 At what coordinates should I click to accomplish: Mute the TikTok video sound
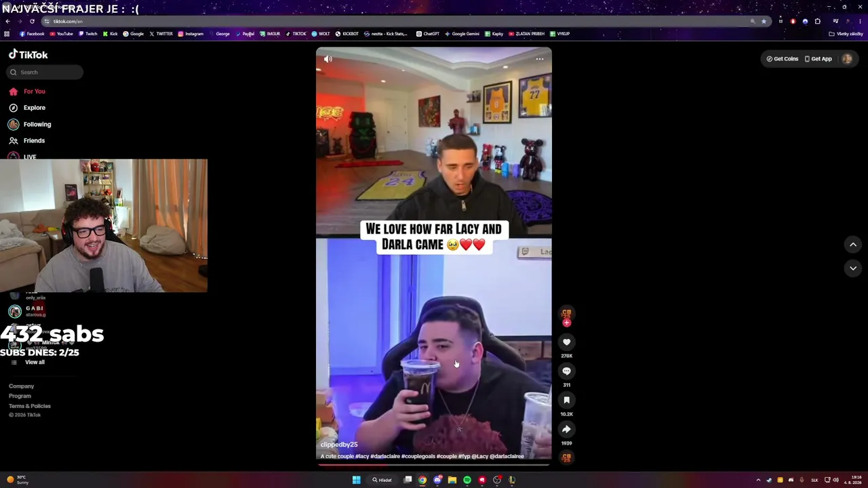[328, 59]
